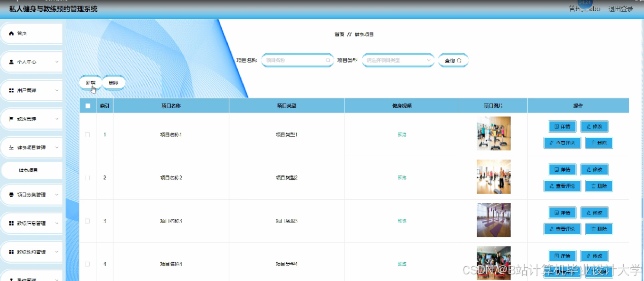
Task: Click 删除 delete for row 2
Action: pyautogui.click(x=599, y=186)
